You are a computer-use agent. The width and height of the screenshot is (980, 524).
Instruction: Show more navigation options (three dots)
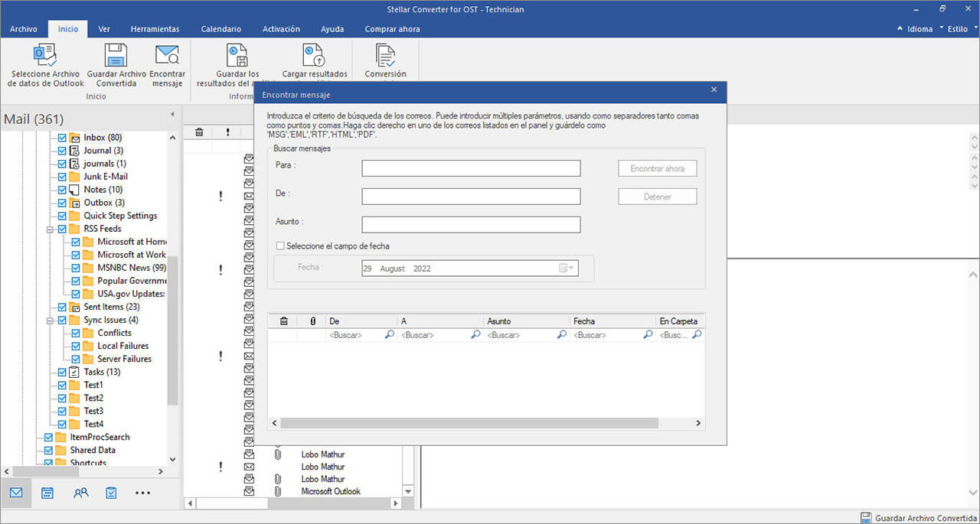point(142,493)
